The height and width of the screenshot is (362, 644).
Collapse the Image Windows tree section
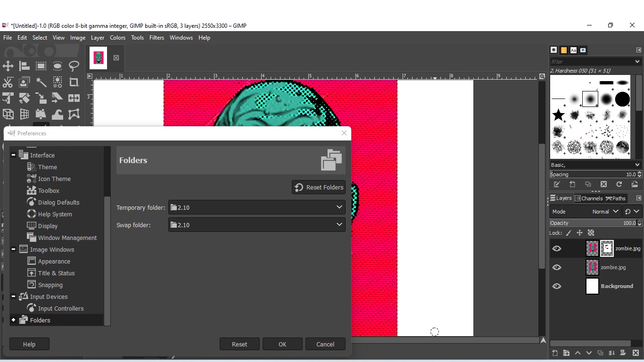14,249
